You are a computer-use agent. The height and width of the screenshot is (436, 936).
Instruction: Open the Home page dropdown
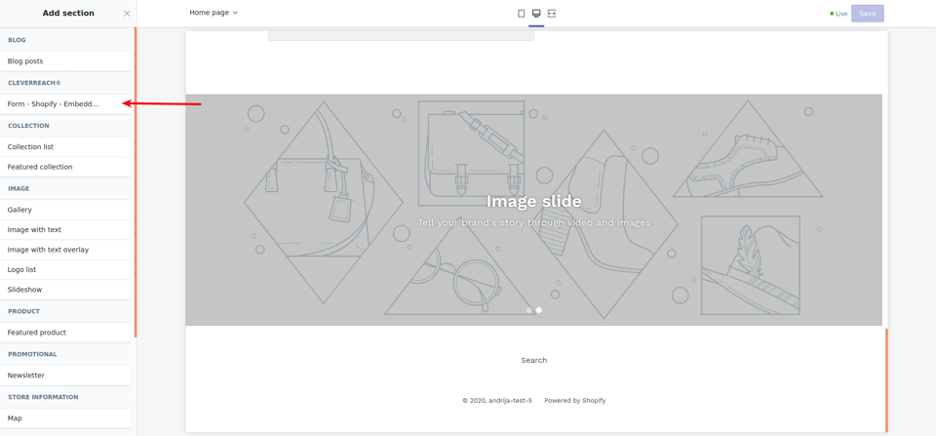tap(214, 13)
